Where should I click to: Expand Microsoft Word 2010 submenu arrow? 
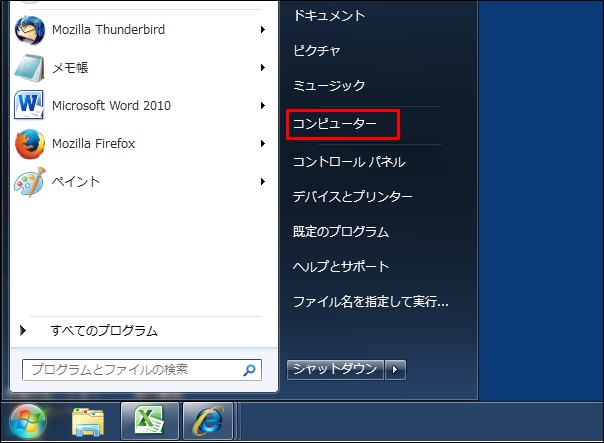click(x=263, y=105)
